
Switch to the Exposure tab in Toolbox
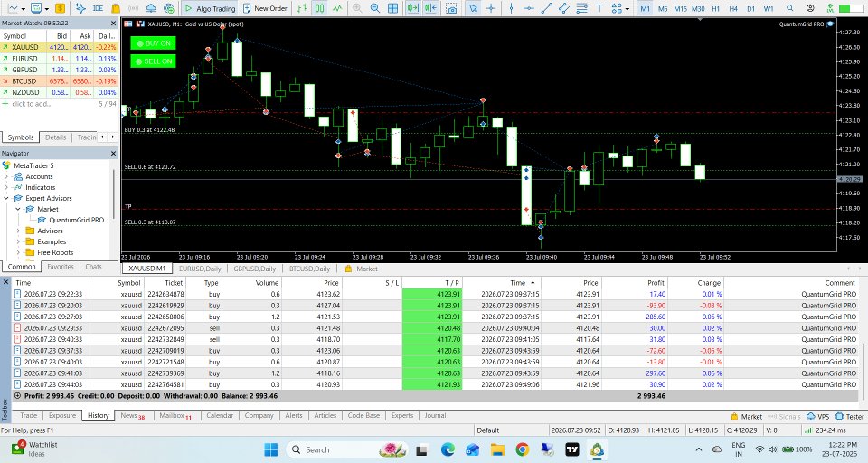(62, 415)
